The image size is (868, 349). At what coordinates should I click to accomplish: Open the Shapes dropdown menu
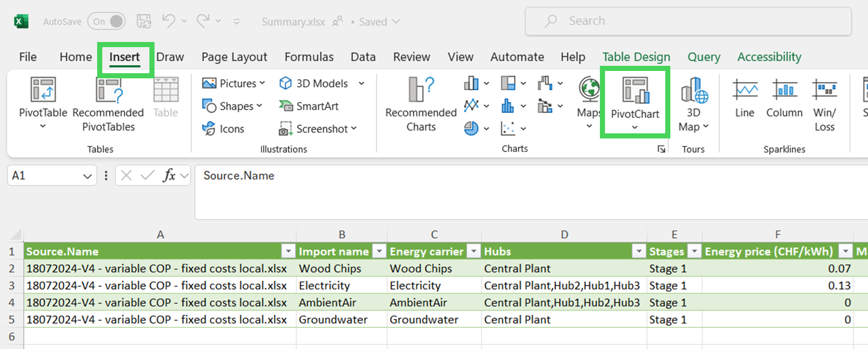point(259,106)
